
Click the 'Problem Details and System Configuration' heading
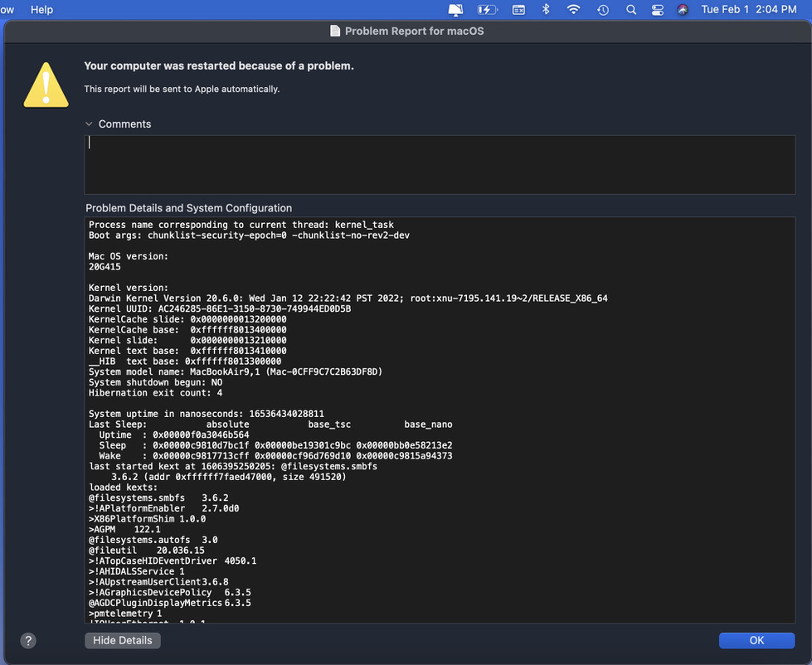point(188,208)
